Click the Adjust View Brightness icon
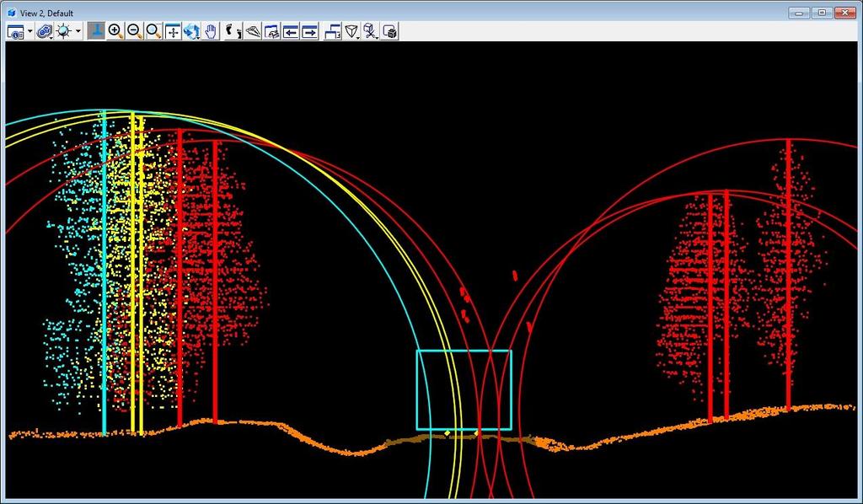The height and width of the screenshot is (504, 863). pos(64,31)
